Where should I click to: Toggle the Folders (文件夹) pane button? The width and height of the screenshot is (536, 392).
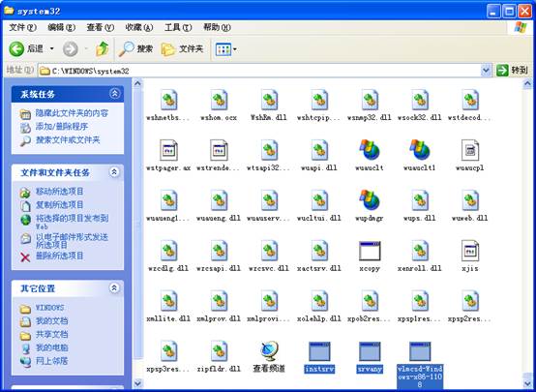[x=182, y=49]
